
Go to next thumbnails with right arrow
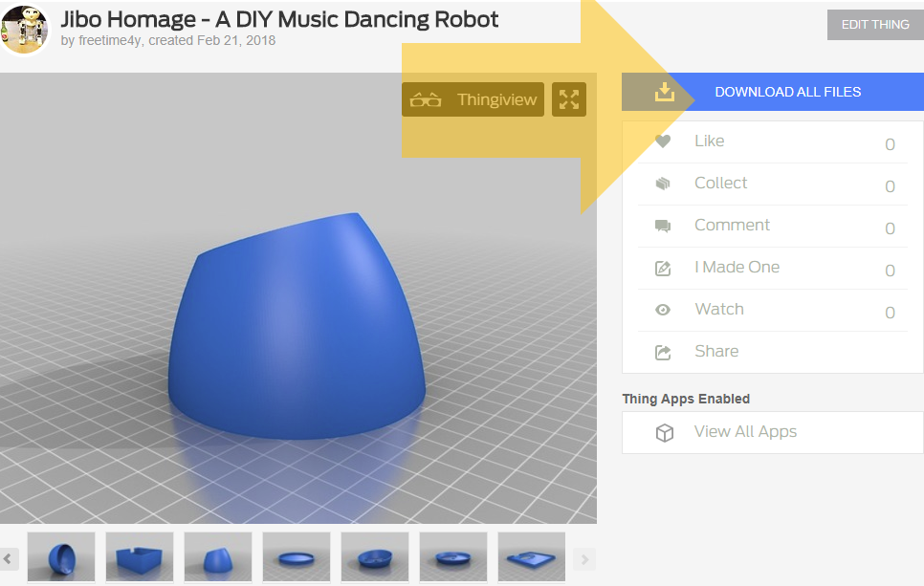tap(584, 559)
